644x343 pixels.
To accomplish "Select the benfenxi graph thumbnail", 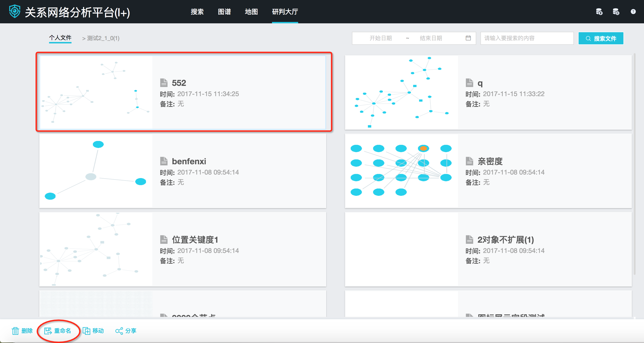I will point(96,171).
